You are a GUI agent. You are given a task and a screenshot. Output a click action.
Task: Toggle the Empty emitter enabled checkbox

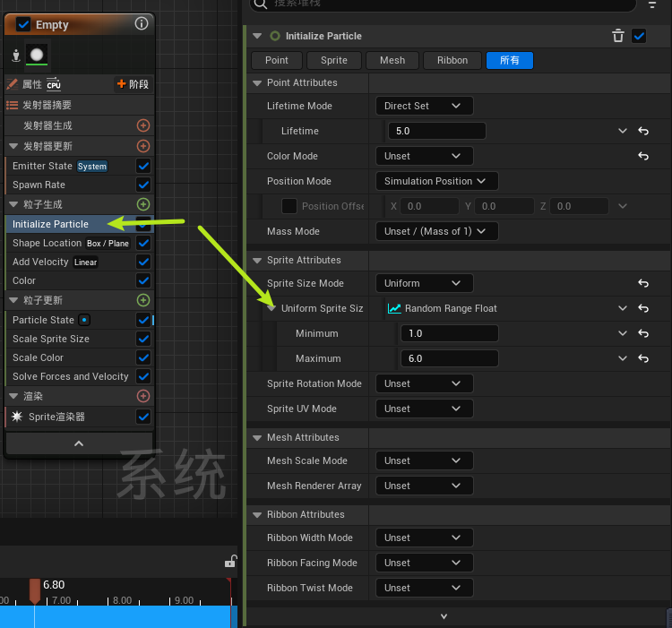(23, 24)
